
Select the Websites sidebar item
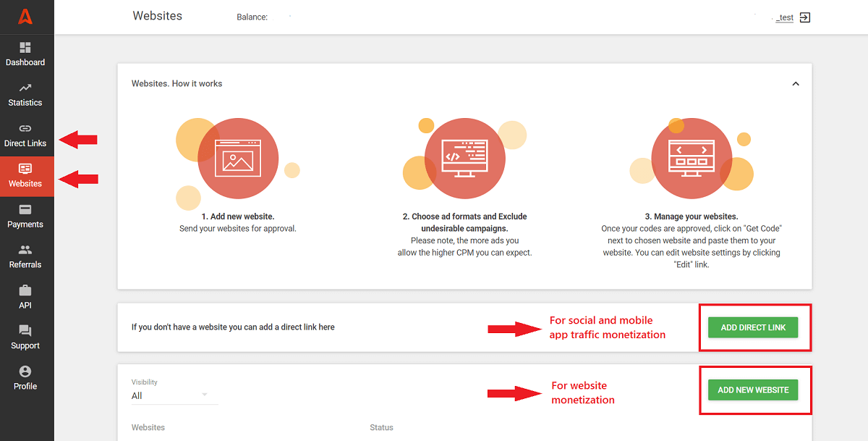coord(25,176)
